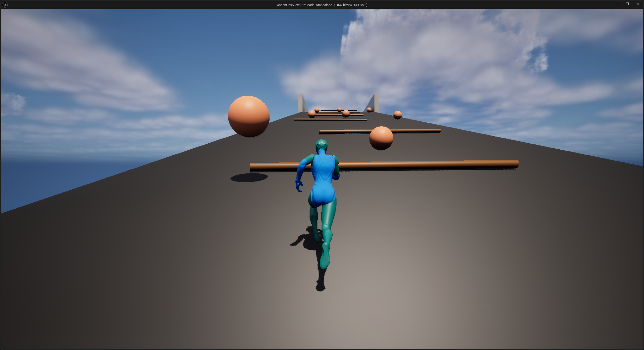
Task: Minimize the Ascent Preview window
Action: coord(617,4)
